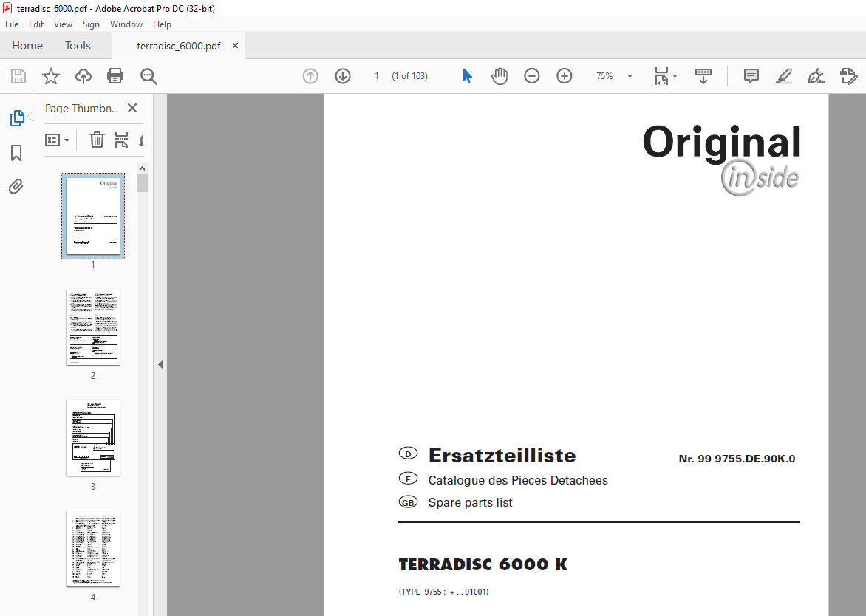Open the Attachments paperclip panel
The width and height of the screenshot is (866, 616).
[16, 187]
